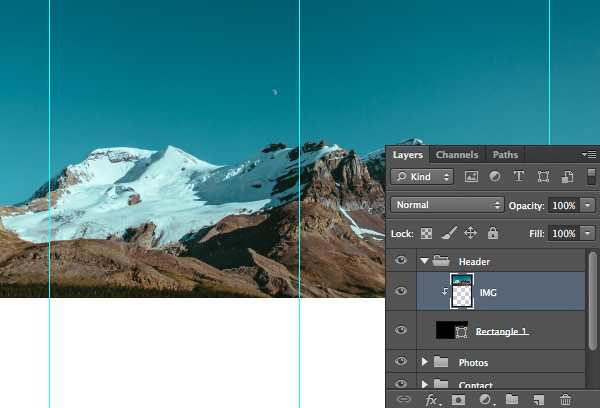
Task: Click the Fill 100% field
Action: point(564,233)
